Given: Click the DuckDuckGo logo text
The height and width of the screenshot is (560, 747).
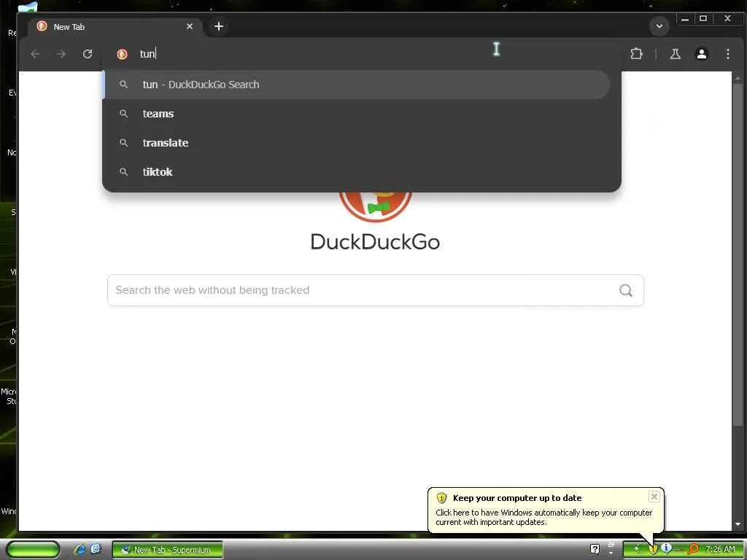Looking at the screenshot, I should [375, 242].
